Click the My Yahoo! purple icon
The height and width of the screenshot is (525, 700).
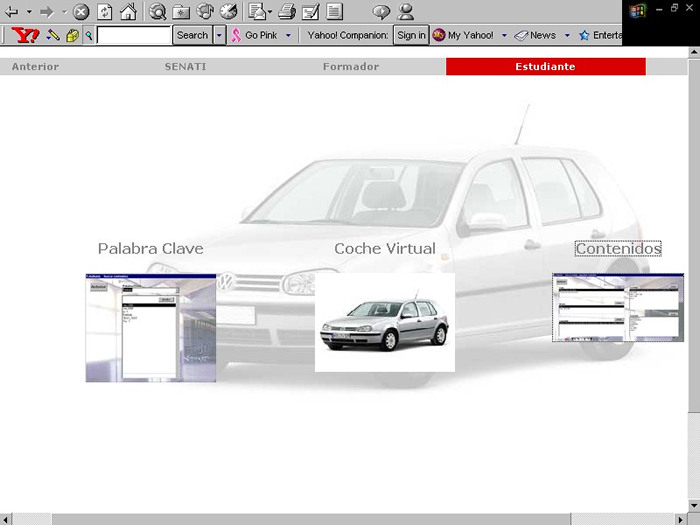point(439,35)
